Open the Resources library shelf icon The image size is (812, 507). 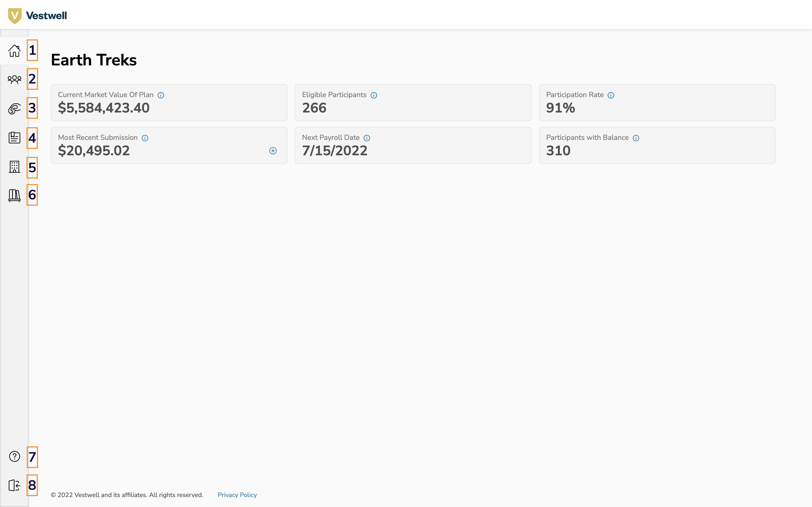(x=14, y=196)
